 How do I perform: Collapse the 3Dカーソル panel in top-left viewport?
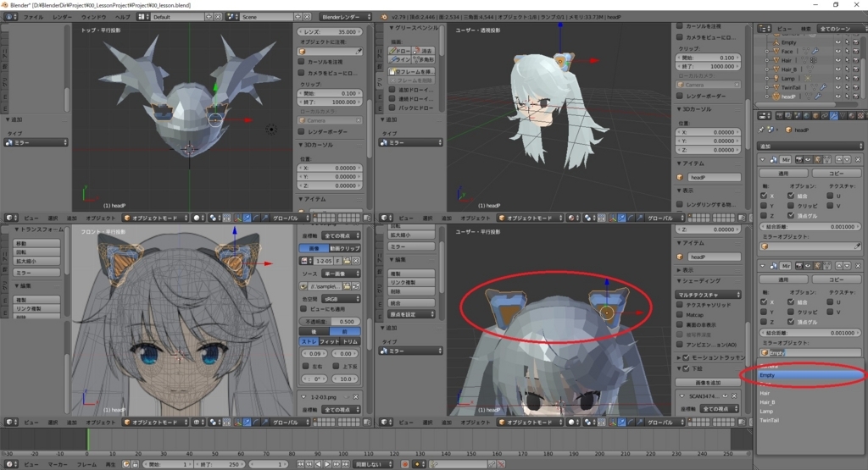click(301, 145)
